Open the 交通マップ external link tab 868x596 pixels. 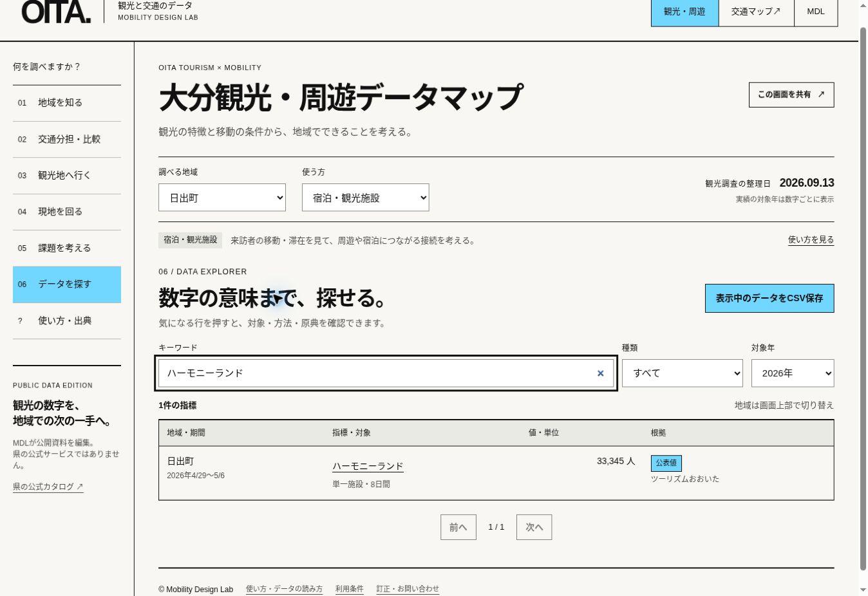point(756,12)
